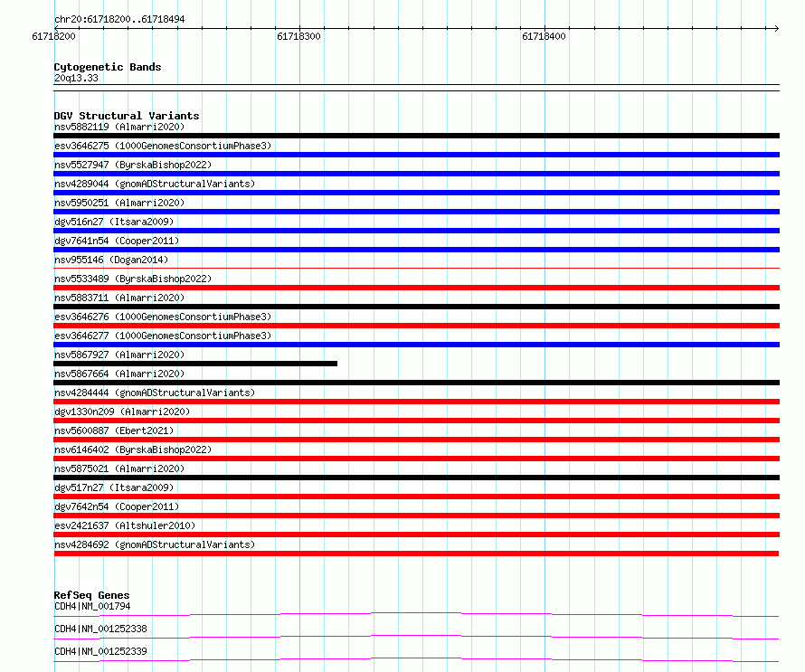Click the 61718400 ruler position label
This screenshot has height=672, width=805.
(x=544, y=36)
